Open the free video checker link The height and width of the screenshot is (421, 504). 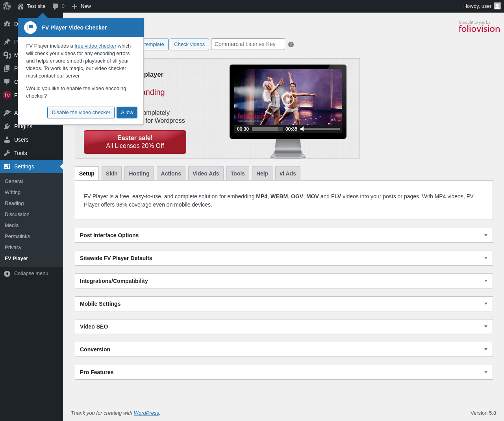(x=95, y=46)
